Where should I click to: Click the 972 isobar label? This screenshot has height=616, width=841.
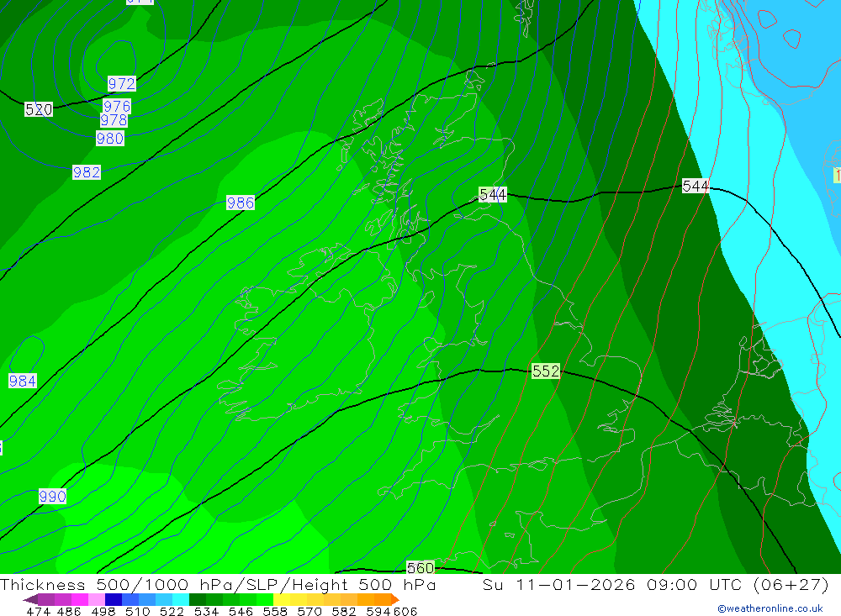tap(122, 84)
